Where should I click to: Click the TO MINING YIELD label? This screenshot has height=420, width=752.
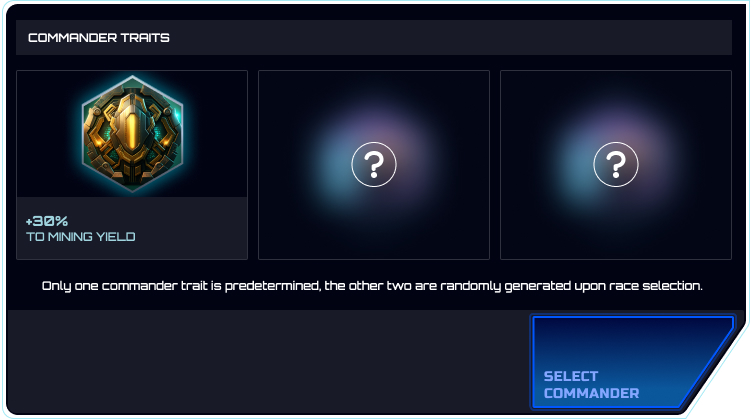(x=81, y=237)
